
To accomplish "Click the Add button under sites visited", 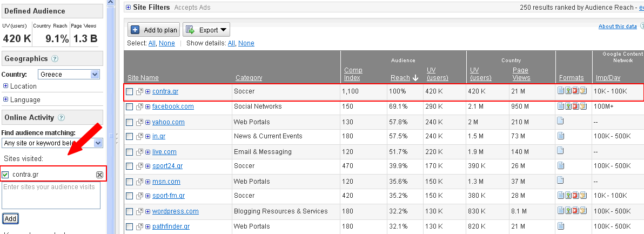I will pyautogui.click(x=10, y=219).
